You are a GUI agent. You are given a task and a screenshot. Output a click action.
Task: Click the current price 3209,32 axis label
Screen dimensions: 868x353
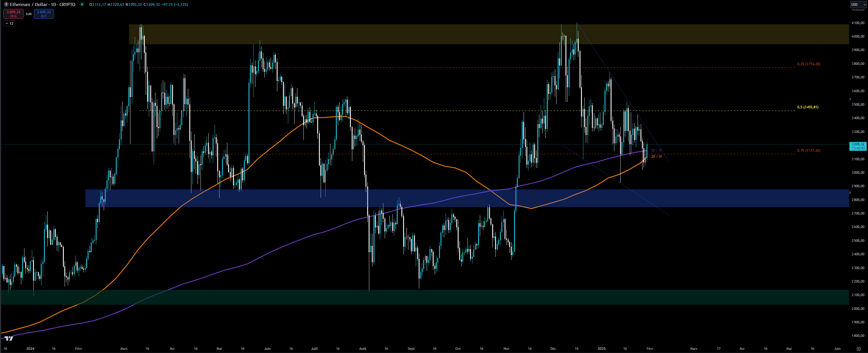858,146
